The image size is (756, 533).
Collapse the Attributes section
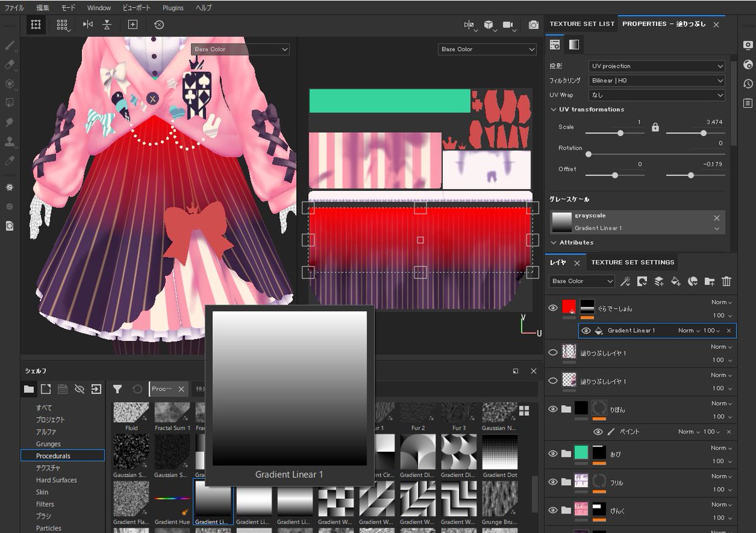point(554,243)
